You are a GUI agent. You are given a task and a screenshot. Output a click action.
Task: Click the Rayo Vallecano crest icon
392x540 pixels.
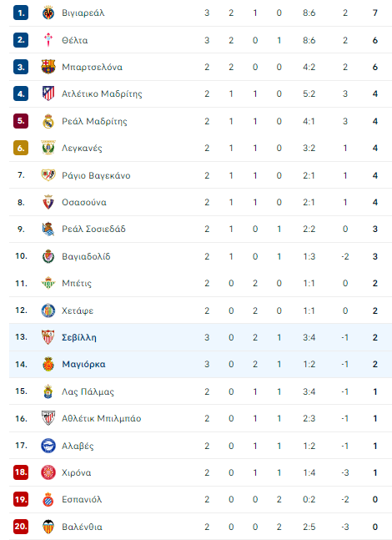pos(48,175)
